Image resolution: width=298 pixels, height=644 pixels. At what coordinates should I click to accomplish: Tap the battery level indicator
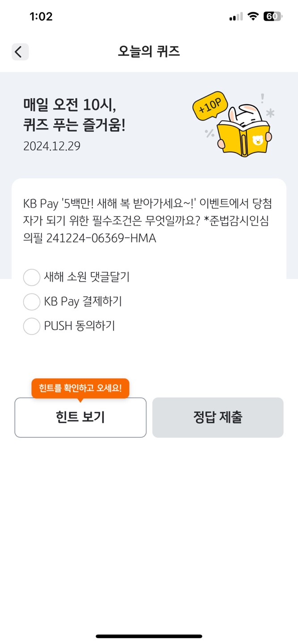coord(272,17)
